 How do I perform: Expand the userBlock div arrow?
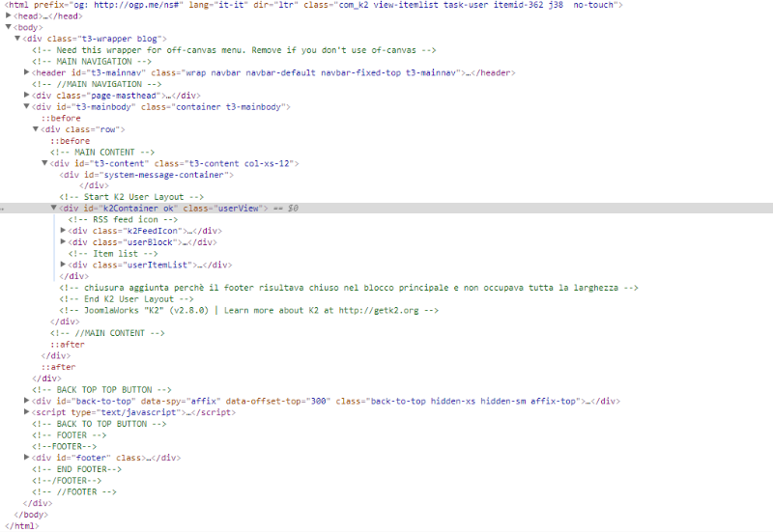point(63,242)
